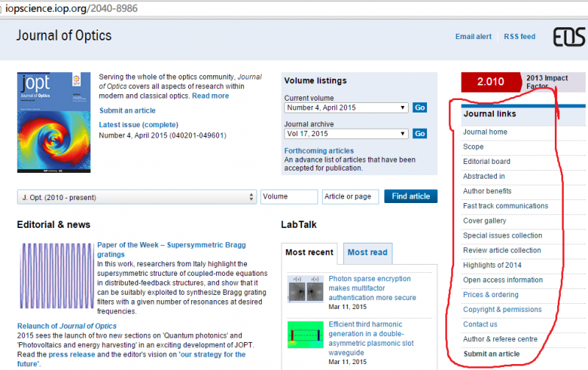Open Latest issue (complete) link
This screenshot has height=370, width=588.
[139, 124]
